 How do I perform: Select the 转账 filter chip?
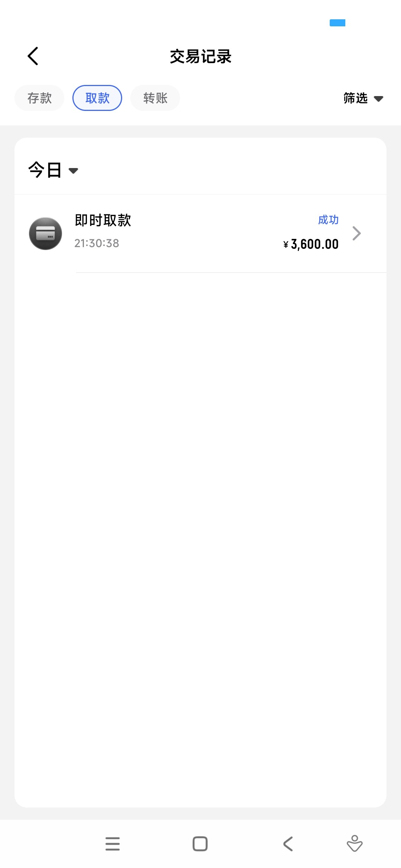(x=155, y=98)
